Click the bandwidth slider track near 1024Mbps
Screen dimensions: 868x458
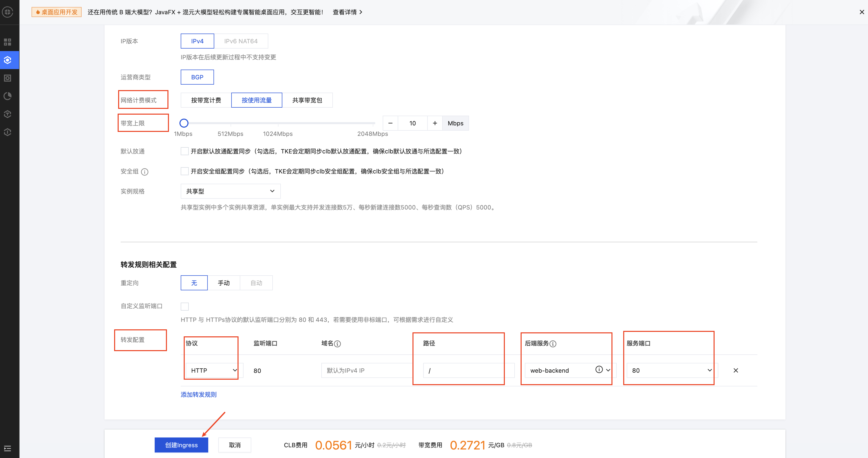278,123
